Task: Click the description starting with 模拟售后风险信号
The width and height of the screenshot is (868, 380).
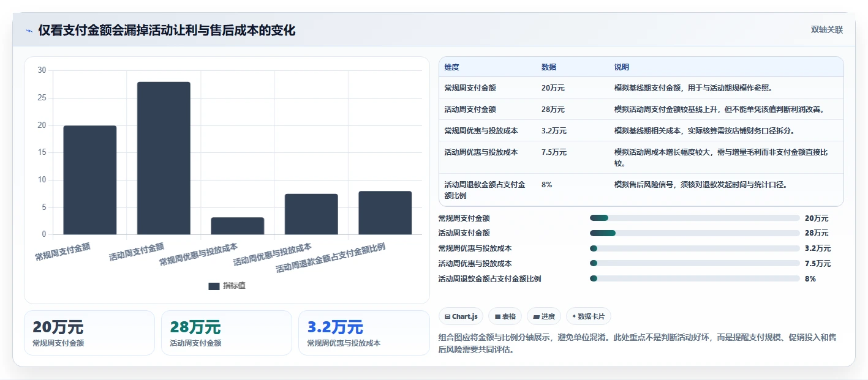Action: pos(701,185)
